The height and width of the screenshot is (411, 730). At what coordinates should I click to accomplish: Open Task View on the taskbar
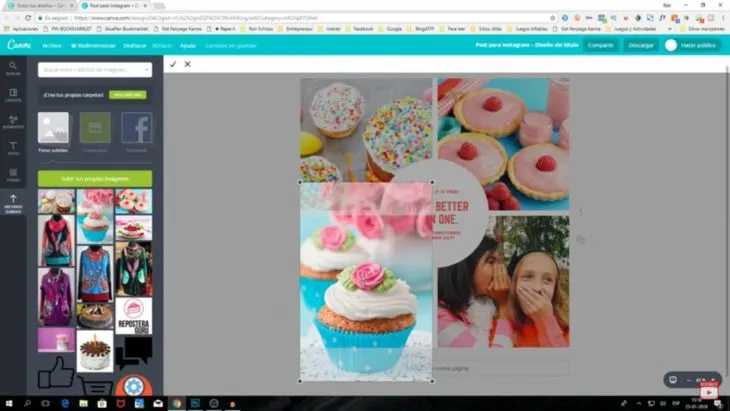46,404
